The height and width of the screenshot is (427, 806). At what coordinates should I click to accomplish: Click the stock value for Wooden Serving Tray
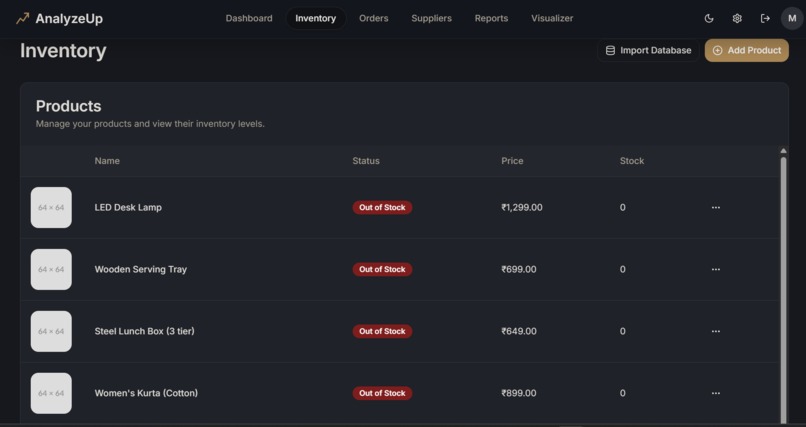coord(622,269)
